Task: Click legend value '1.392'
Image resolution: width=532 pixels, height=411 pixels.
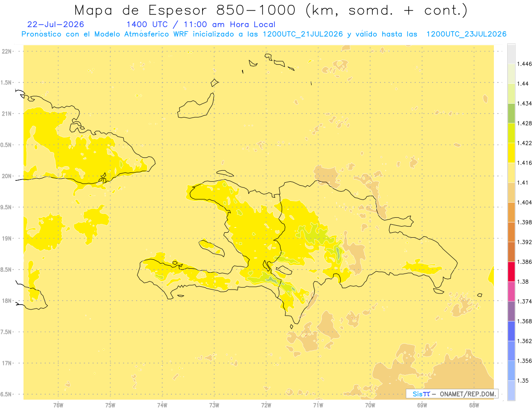Action: coord(525,242)
